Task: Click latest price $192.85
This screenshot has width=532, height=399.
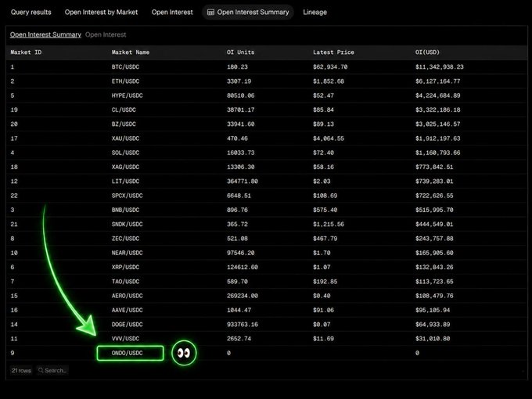Action: pos(325,282)
